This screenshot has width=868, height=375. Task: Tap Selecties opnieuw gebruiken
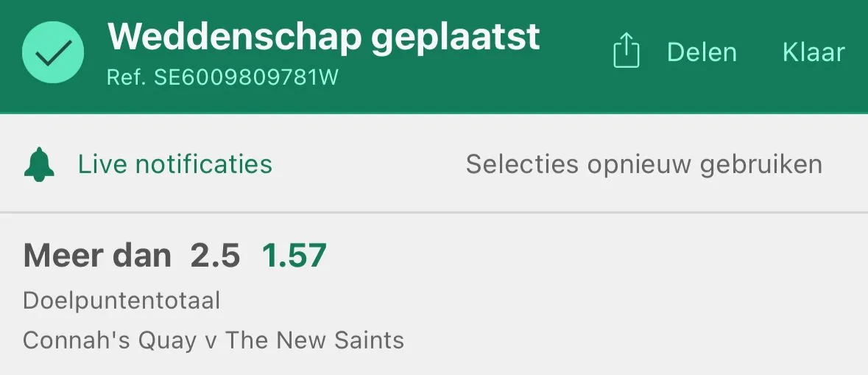pos(643,164)
